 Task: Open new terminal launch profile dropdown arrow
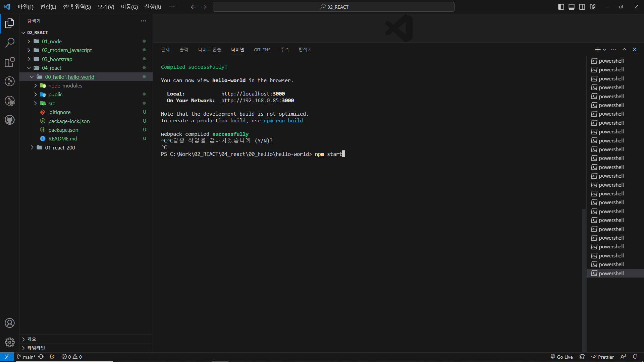(x=604, y=50)
